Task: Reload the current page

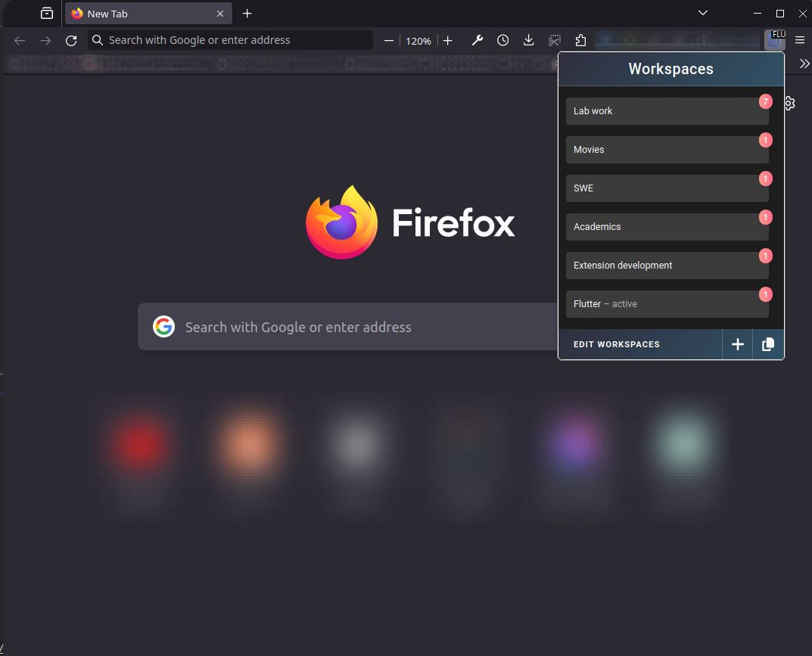Action: pos(71,40)
